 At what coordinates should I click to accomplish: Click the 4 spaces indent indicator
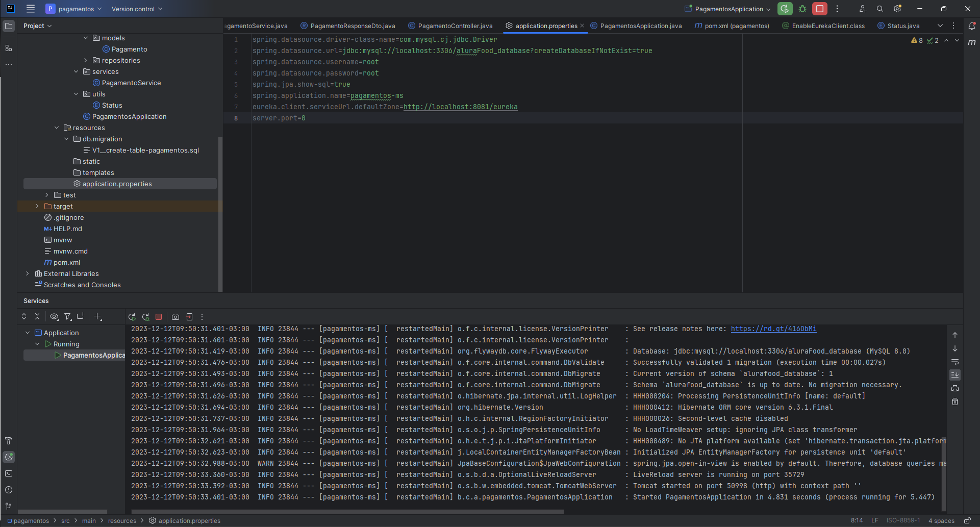pyautogui.click(x=941, y=520)
